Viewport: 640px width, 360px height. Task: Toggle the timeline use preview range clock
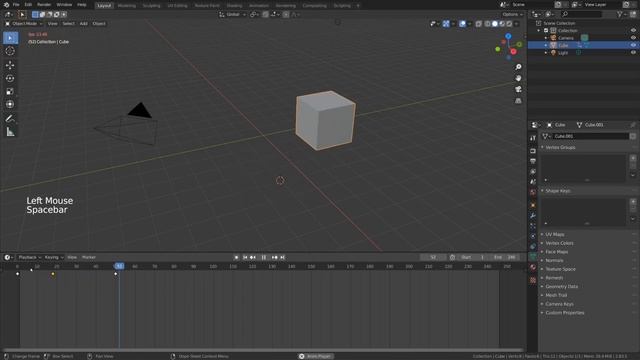452,258
